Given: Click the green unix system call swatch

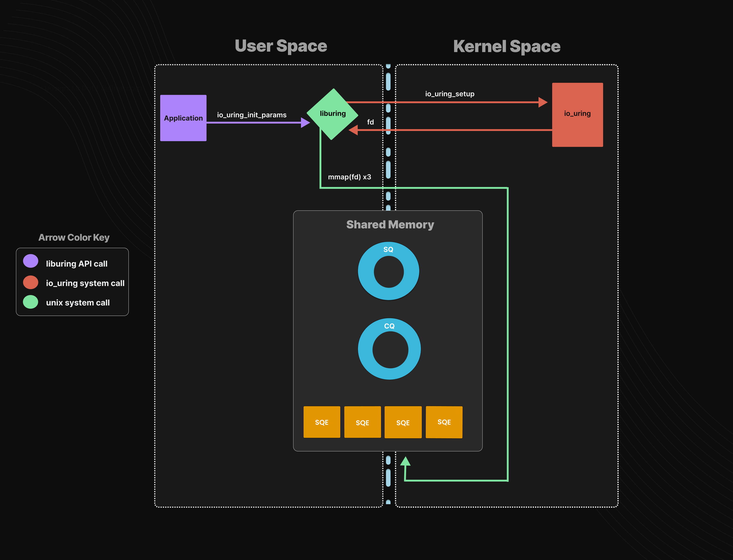Looking at the screenshot, I should point(31,302).
